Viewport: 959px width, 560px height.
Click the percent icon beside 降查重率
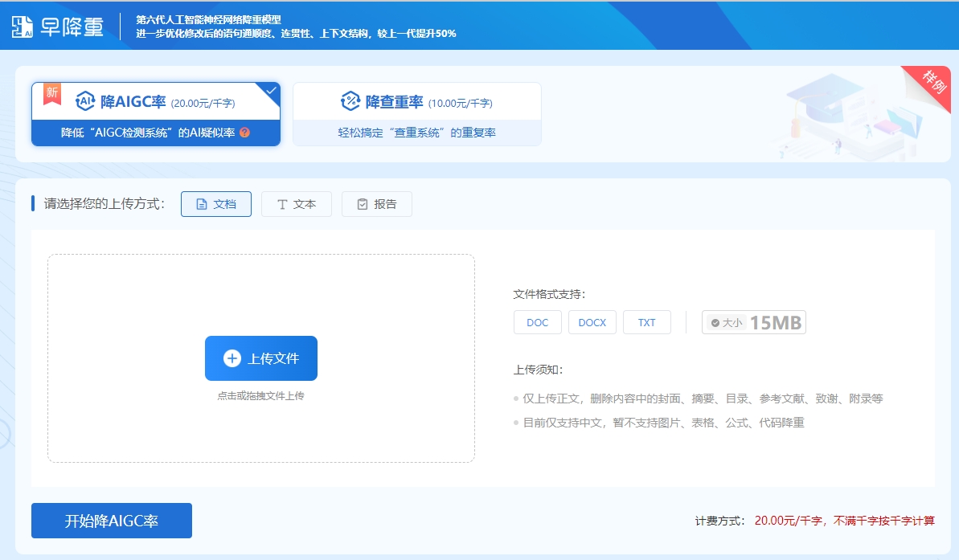(x=350, y=101)
